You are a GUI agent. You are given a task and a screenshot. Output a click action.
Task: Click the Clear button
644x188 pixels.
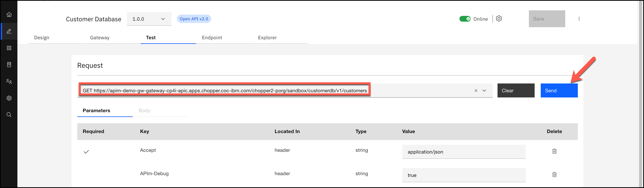[516, 90]
